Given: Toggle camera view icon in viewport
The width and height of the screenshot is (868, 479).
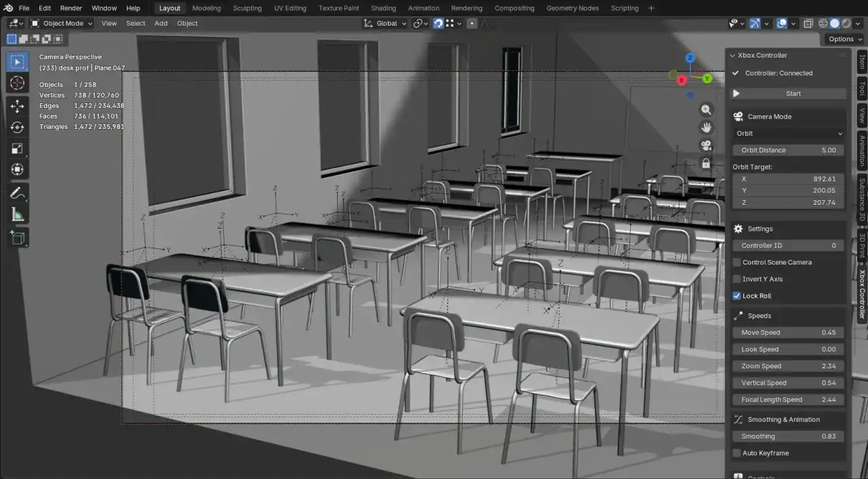Looking at the screenshot, I should point(706,145).
